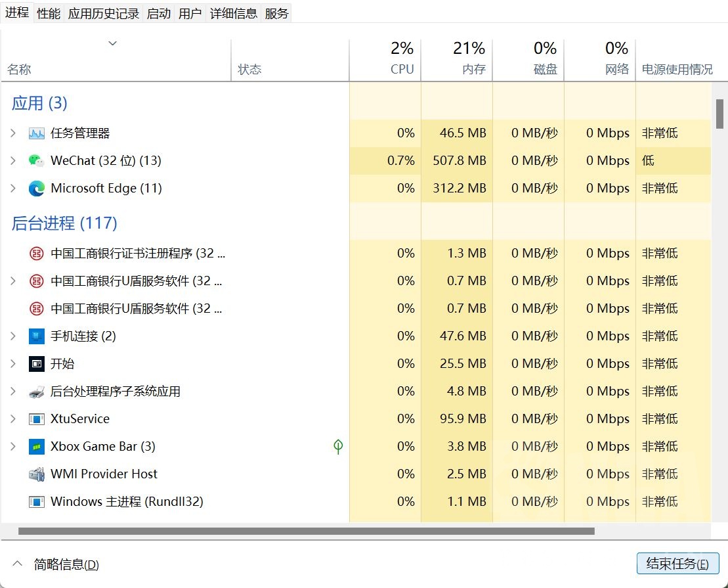Sort processes by 网络 column header

pyautogui.click(x=600, y=60)
